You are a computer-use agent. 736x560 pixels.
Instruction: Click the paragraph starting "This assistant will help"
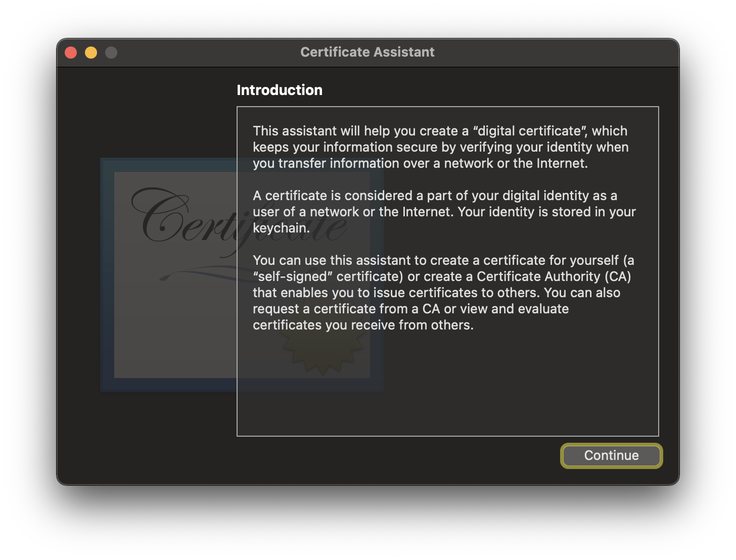point(440,147)
